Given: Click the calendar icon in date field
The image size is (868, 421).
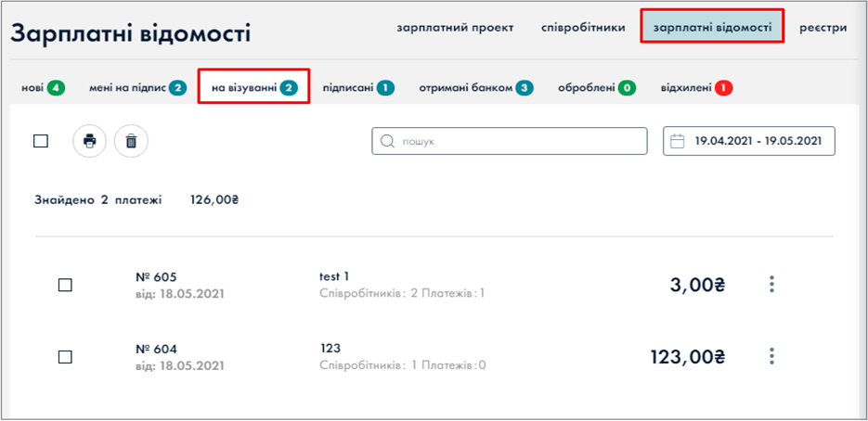Looking at the screenshot, I should click(678, 142).
